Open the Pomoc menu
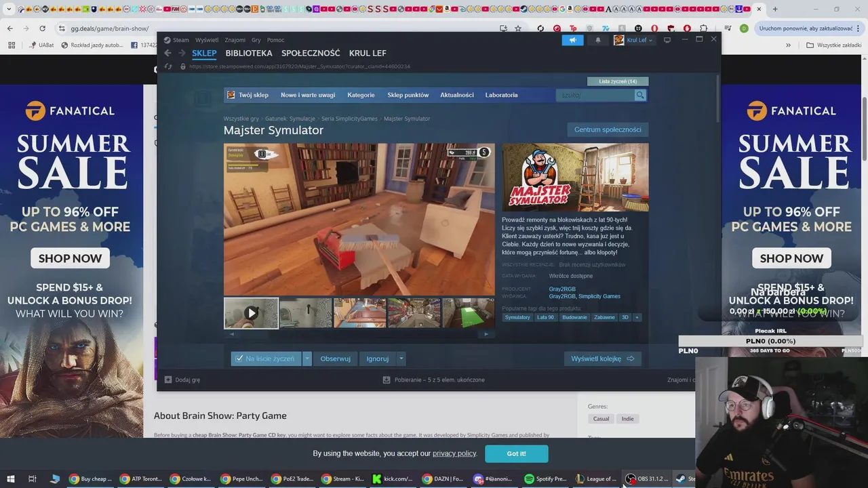This screenshot has width=868, height=488. tap(276, 40)
